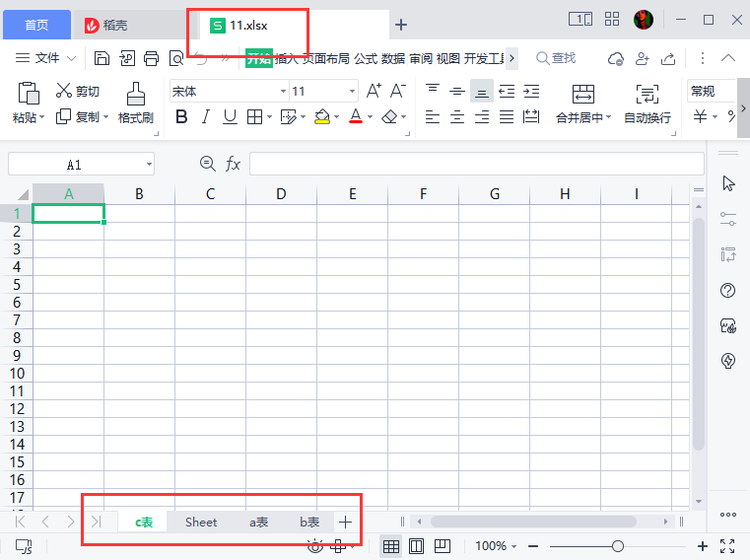Click the Paste clipboard icon
This screenshot has height=560, width=750.
coord(29,93)
